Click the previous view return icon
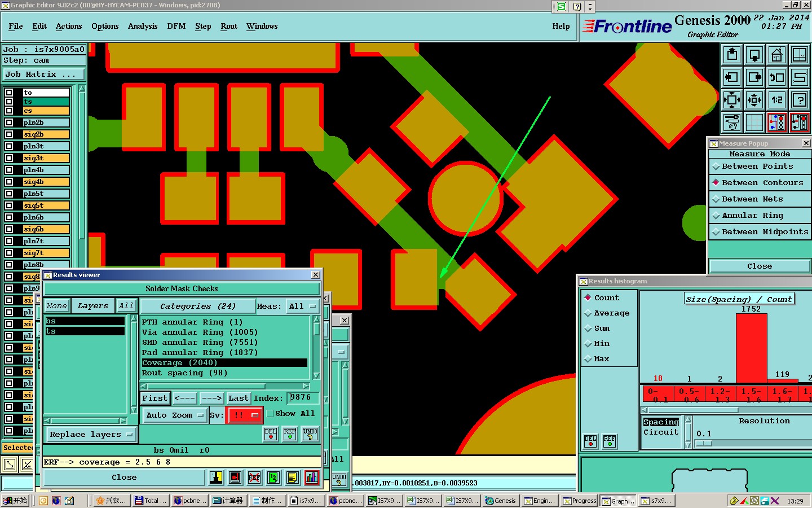The height and width of the screenshot is (508, 812). [777, 77]
